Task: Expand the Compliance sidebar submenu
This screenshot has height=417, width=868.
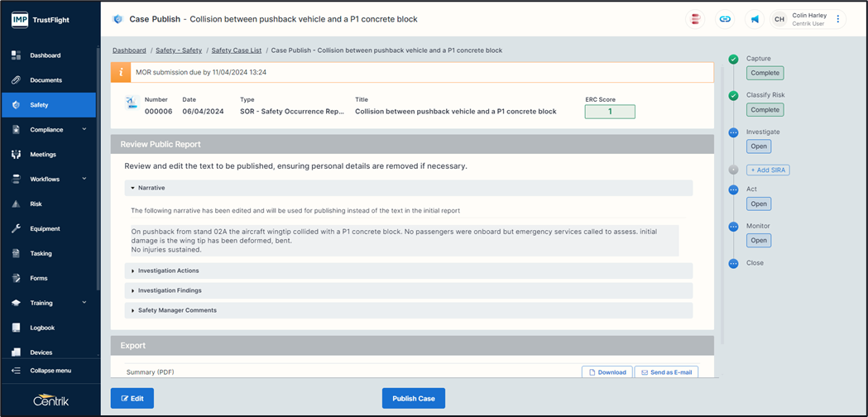Action: coord(84,130)
